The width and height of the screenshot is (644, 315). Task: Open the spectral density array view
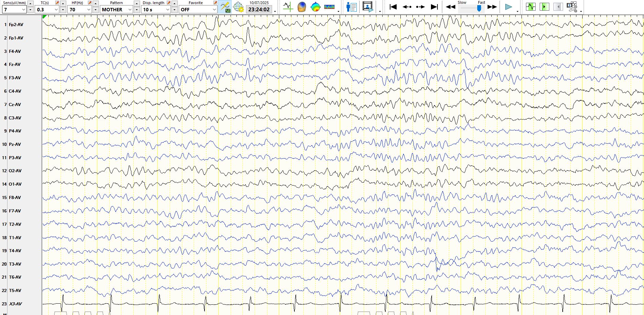click(329, 7)
